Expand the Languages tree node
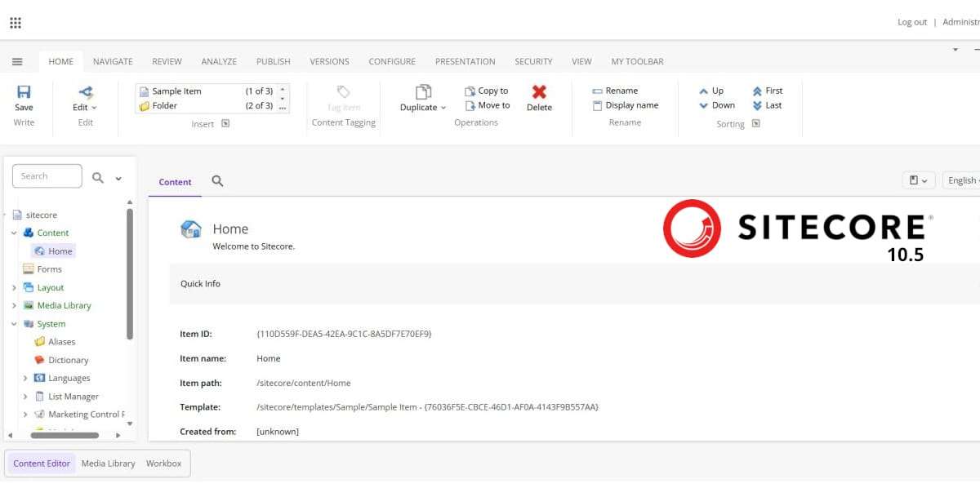980x488 pixels. click(x=25, y=379)
